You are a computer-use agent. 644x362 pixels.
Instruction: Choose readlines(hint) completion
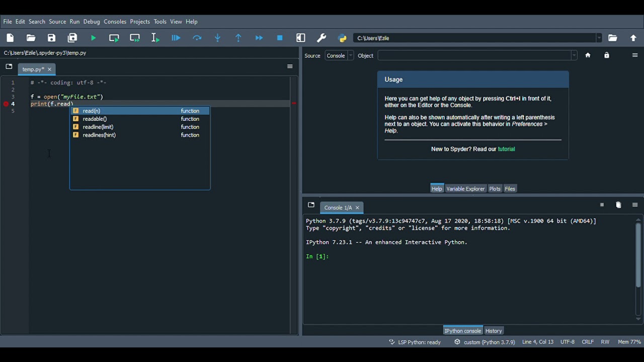pyautogui.click(x=140, y=135)
